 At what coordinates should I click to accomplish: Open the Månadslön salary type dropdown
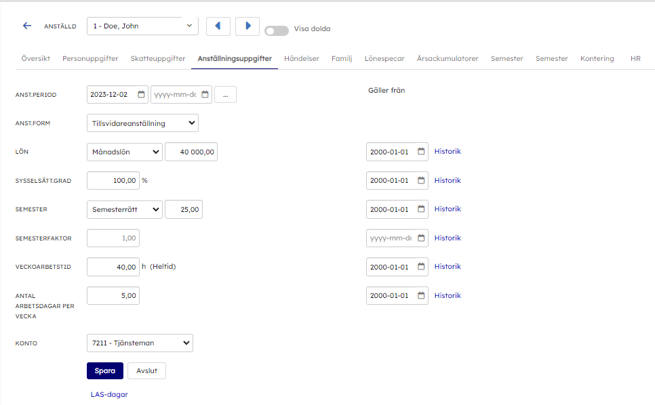tap(124, 152)
